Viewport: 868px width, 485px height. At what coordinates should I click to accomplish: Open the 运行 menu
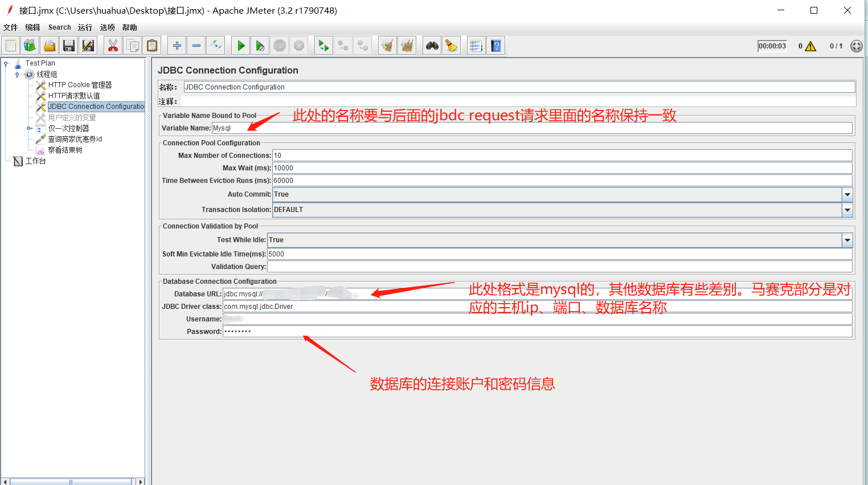(x=85, y=27)
